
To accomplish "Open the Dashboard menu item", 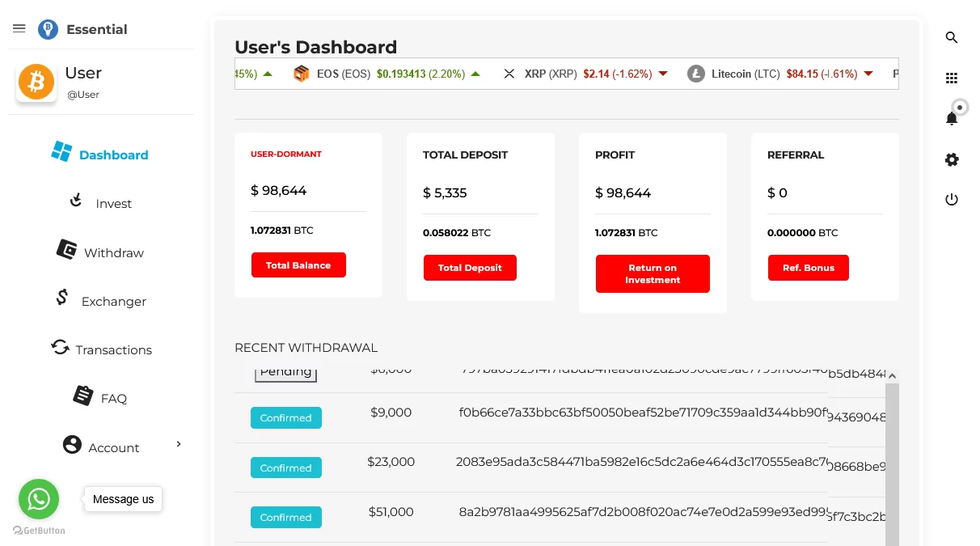I will [x=100, y=154].
